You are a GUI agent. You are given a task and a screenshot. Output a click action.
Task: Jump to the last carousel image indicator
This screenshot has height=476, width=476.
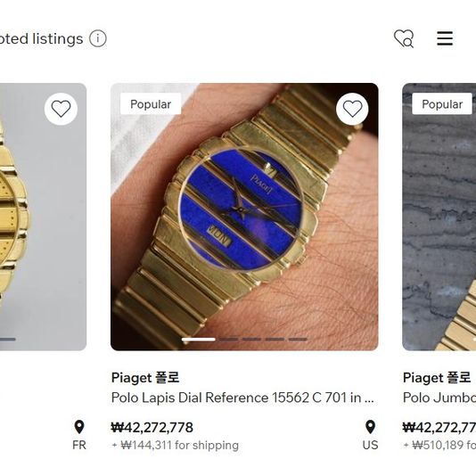(x=298, y=339)
